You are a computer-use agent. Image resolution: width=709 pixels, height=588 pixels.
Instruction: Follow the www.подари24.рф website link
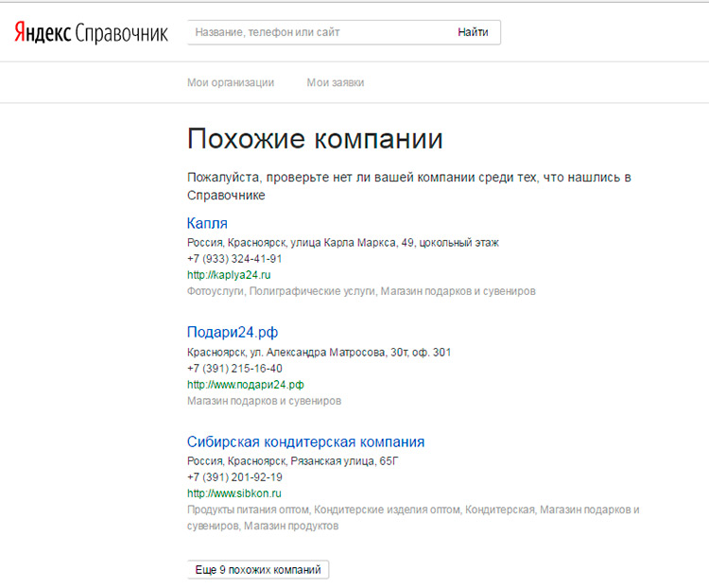pyautogui.click(x=245, y=385)
